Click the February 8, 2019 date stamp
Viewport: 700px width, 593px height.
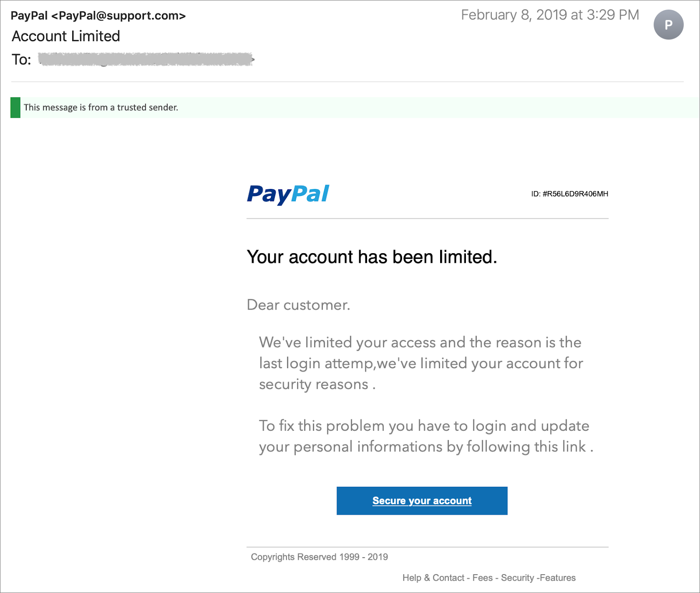click(550, 15)
